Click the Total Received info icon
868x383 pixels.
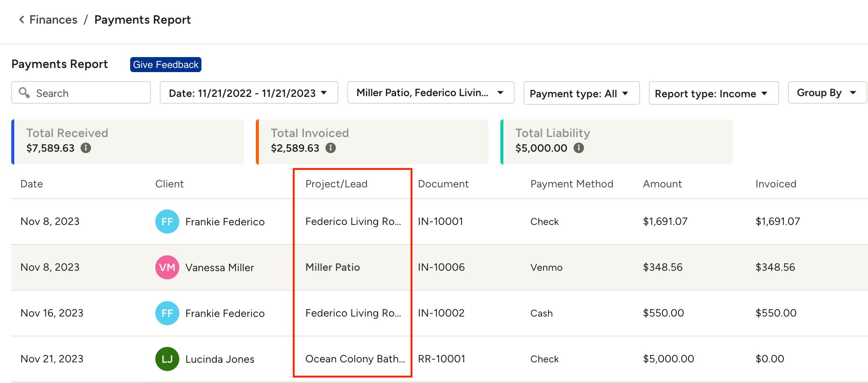click(x=87, y=148)
